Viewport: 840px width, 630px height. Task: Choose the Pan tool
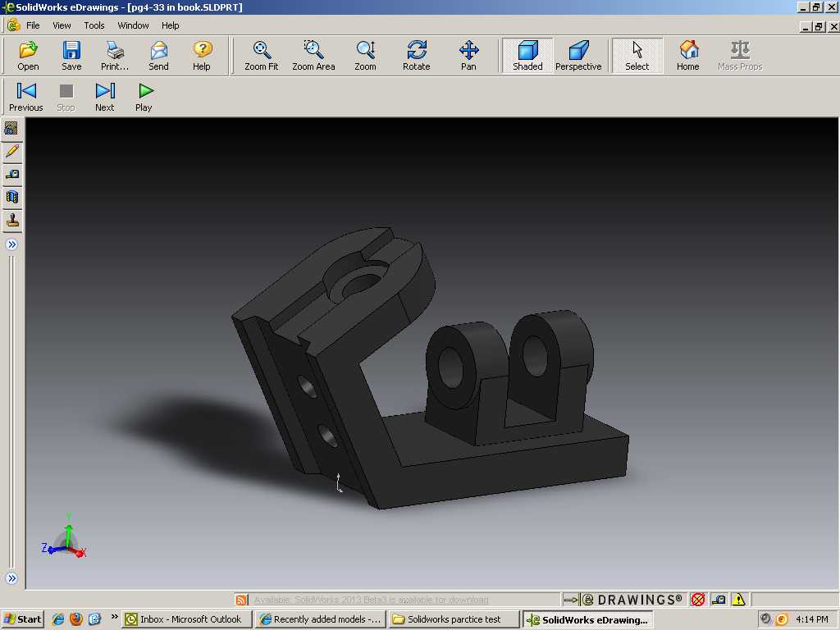tap(468, 56)
